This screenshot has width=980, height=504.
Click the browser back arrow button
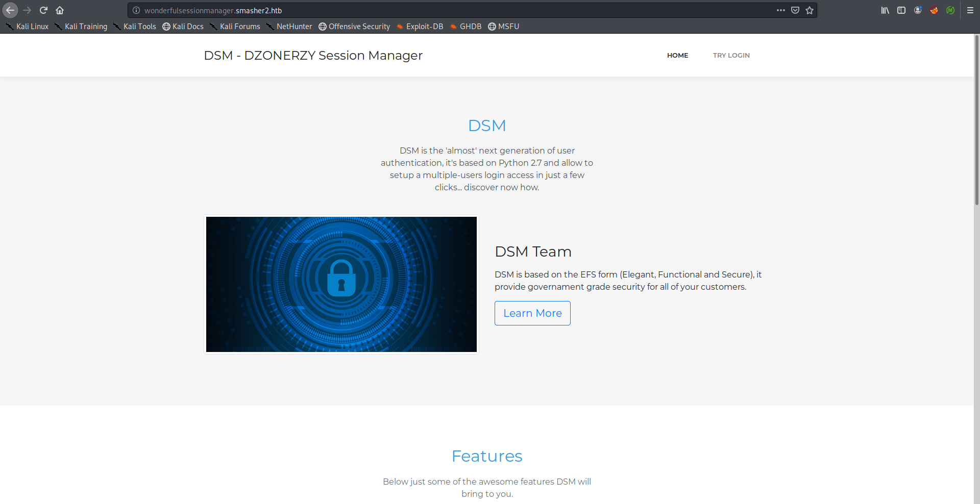[x=10, y=10]
